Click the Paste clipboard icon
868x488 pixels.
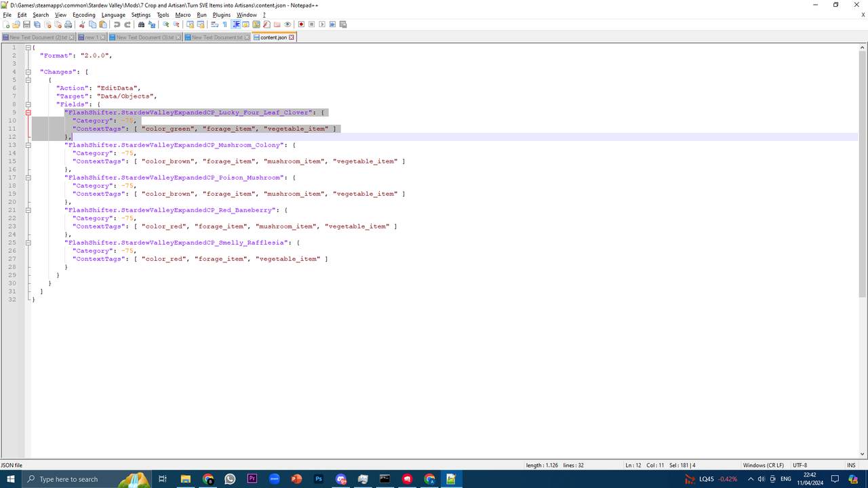pos(102,24)
